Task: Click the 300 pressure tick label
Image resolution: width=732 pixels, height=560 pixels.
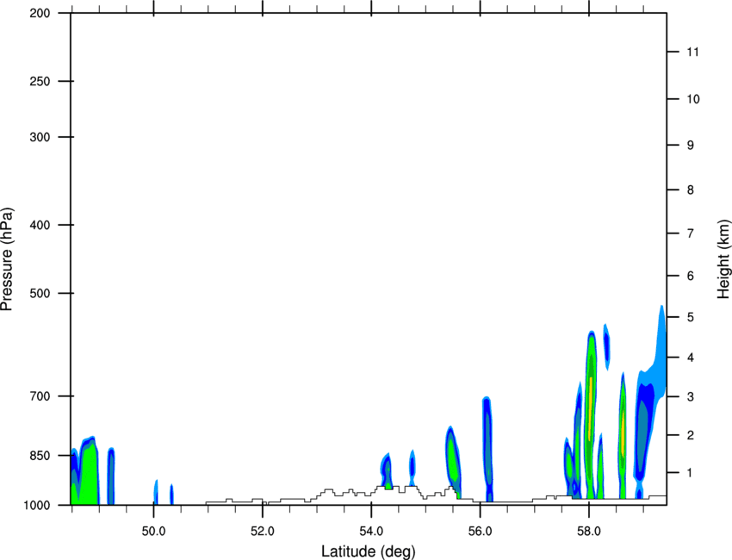Action: point(40,137)
